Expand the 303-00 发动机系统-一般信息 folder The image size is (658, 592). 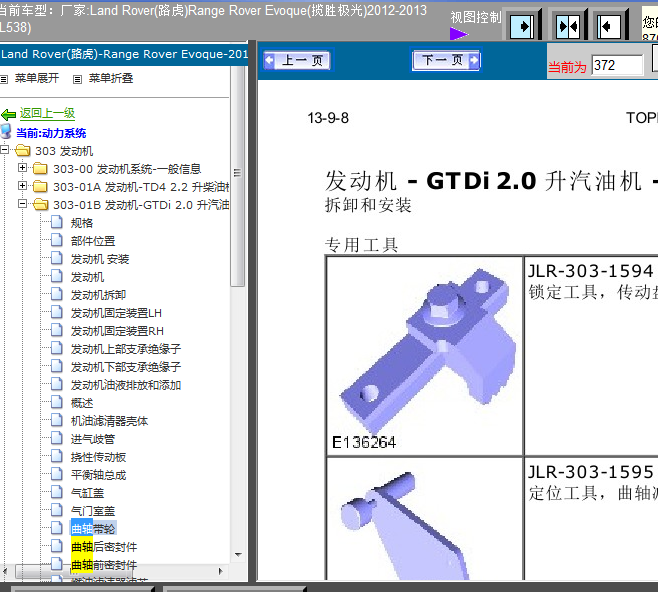click(x=23, y=168)
